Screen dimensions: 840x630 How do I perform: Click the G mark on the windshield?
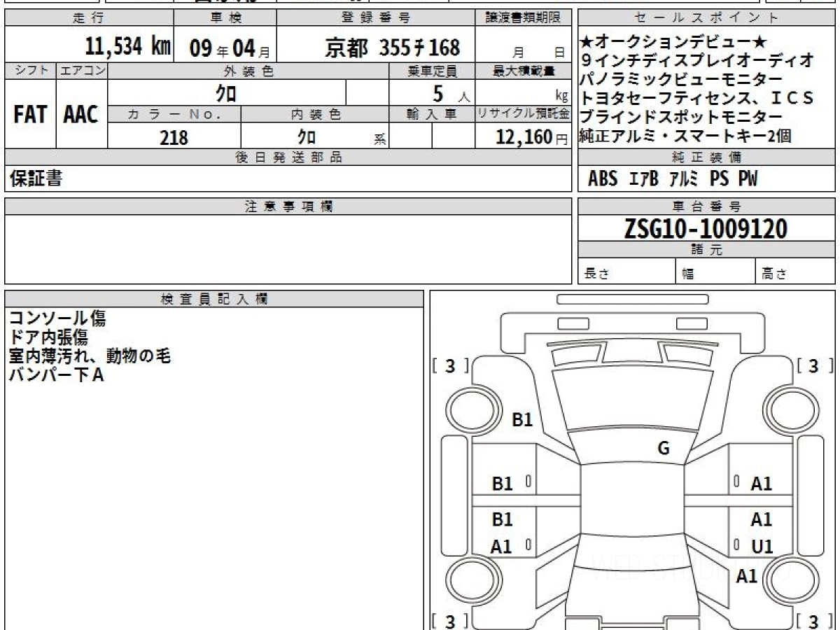point(664,449)
